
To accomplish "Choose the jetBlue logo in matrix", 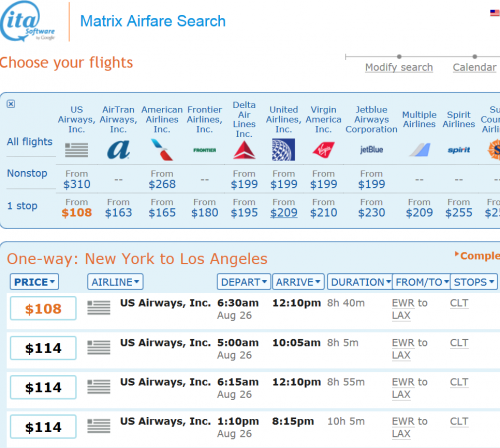I will 371,150.
